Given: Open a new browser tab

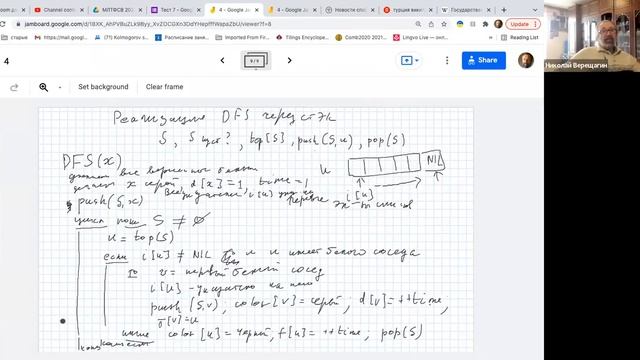Looking at the screenshot, I should (504, 10).
